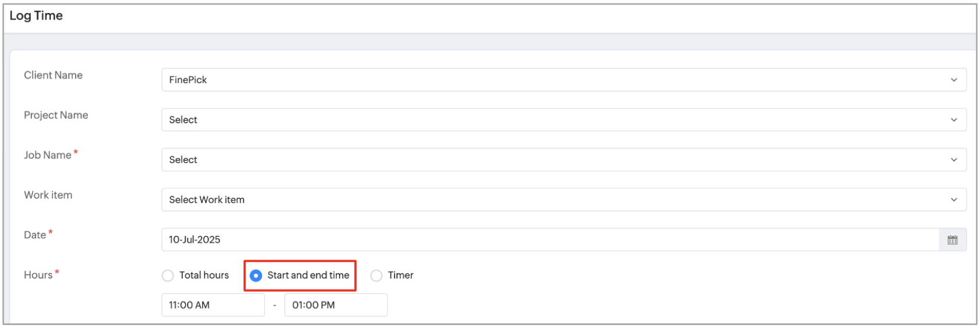Click the Work item field label
Image resolution: width=980 pixels, height=328 pixels.
tap(48, 195)
